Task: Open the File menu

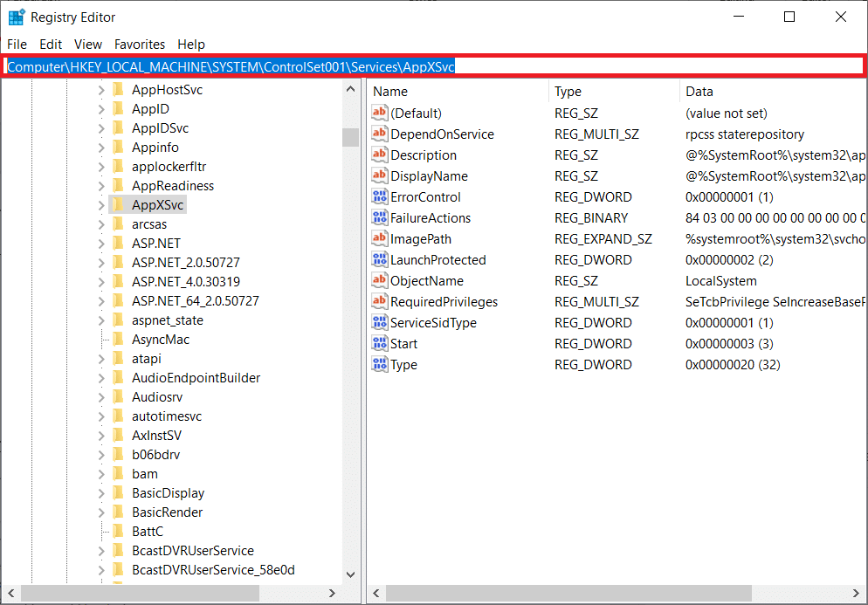Action: pyautogui.click(x=17, y=45)
